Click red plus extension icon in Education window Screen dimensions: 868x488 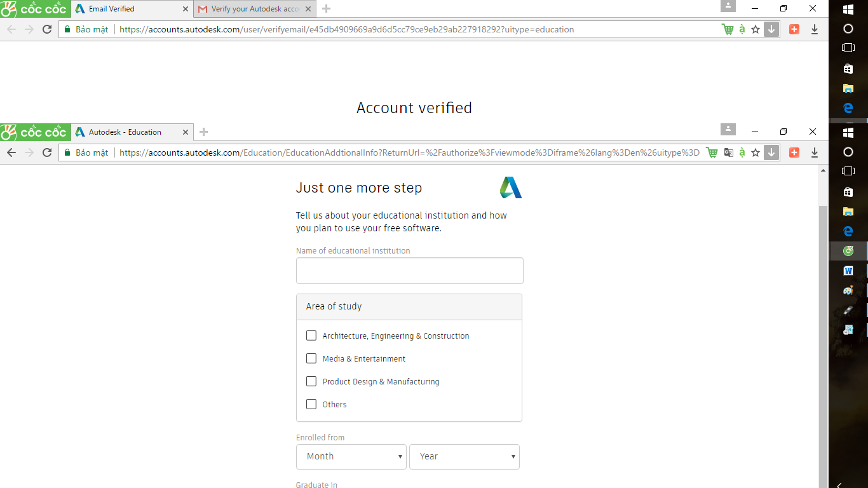[794, 152]
